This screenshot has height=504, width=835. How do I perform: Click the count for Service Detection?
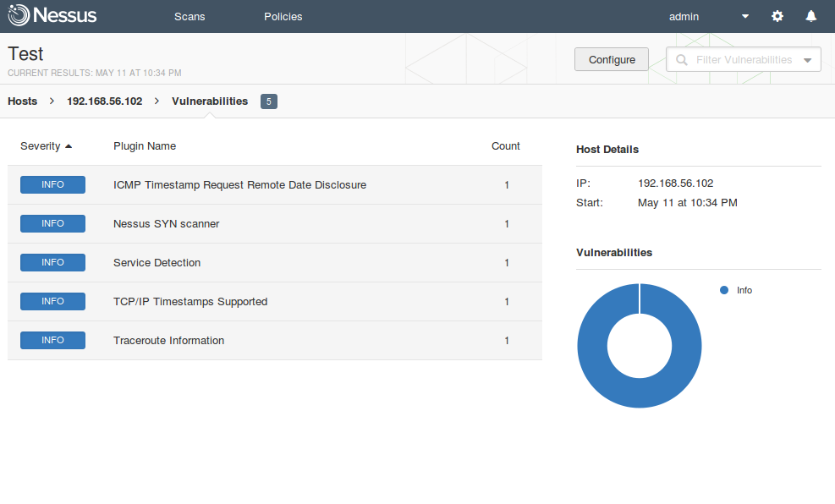(507, 263)
